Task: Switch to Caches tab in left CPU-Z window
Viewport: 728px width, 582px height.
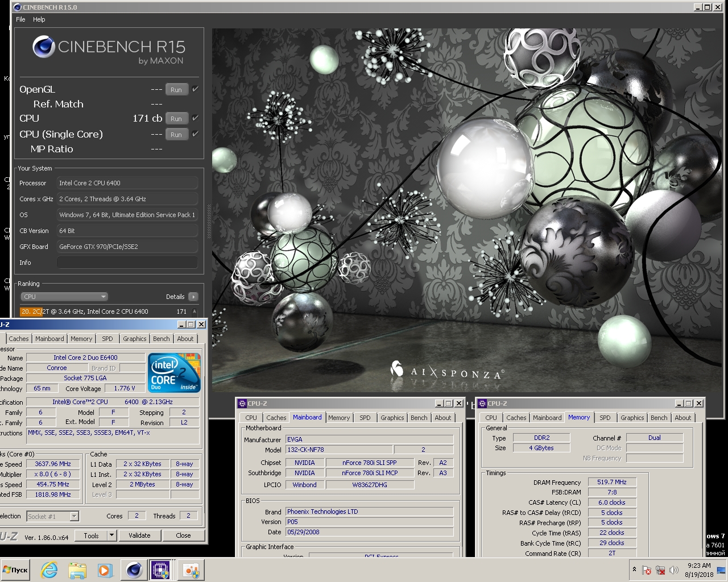Action: pos(19,339)
